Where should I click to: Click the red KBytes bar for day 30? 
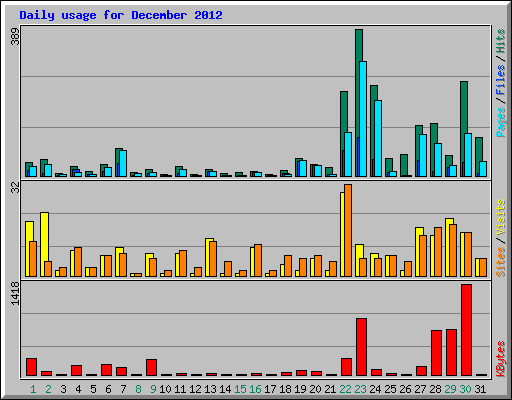[x=466, y=330]
